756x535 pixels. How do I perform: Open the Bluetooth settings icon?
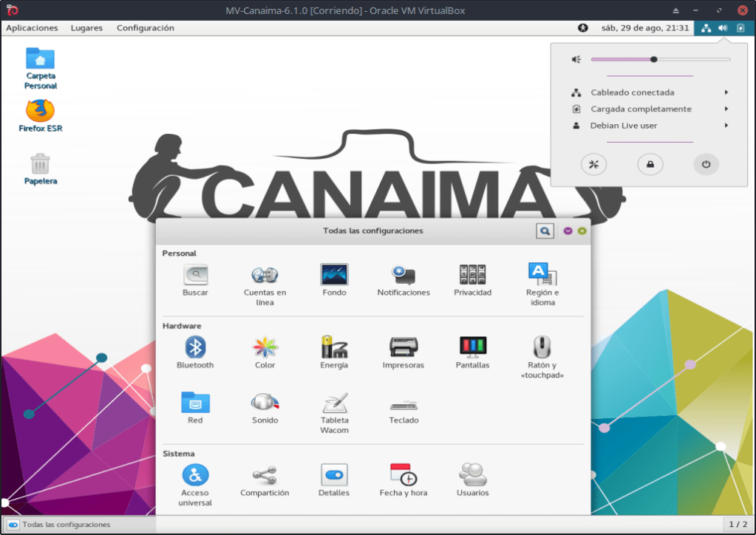pos(195,347)
